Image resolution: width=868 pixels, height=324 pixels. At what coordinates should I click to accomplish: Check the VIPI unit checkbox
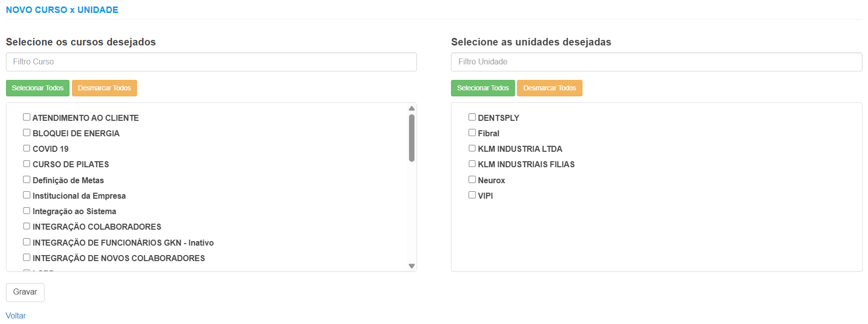(x=472, y=195)
